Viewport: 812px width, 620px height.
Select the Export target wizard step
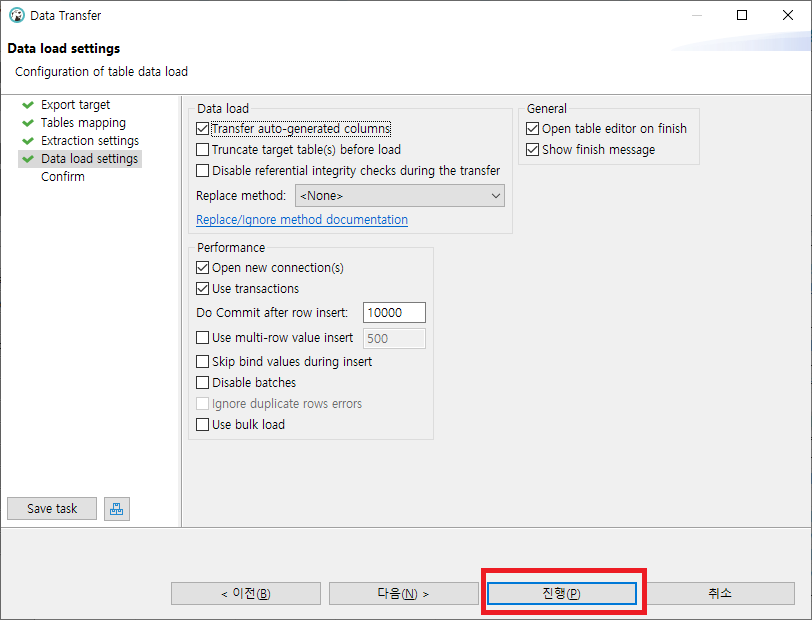[75, 104]
